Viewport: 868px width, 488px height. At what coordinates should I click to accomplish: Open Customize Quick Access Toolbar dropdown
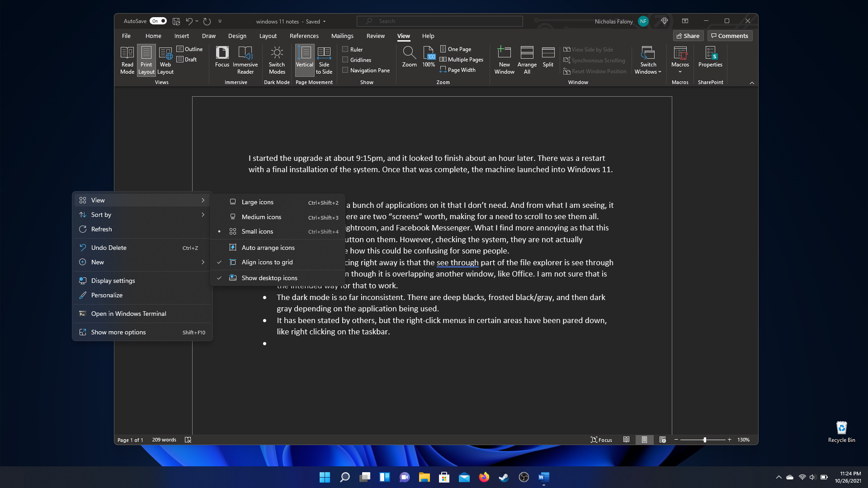pos(220,21)
